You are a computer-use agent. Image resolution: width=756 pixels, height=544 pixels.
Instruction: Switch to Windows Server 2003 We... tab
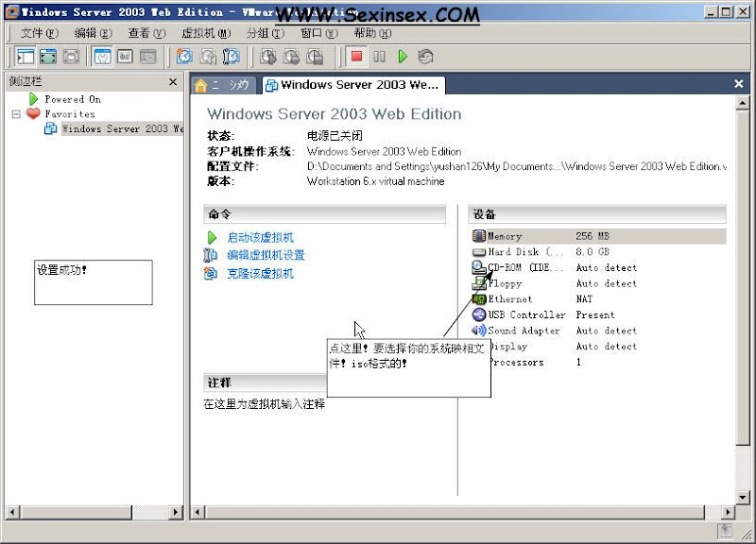click(353, 85)
